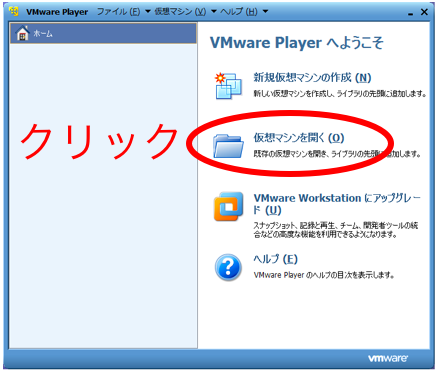Click the text VMware Player のヘルプの目次を表示します
This screenshot has height=372, width=437.
click(324, 275)
